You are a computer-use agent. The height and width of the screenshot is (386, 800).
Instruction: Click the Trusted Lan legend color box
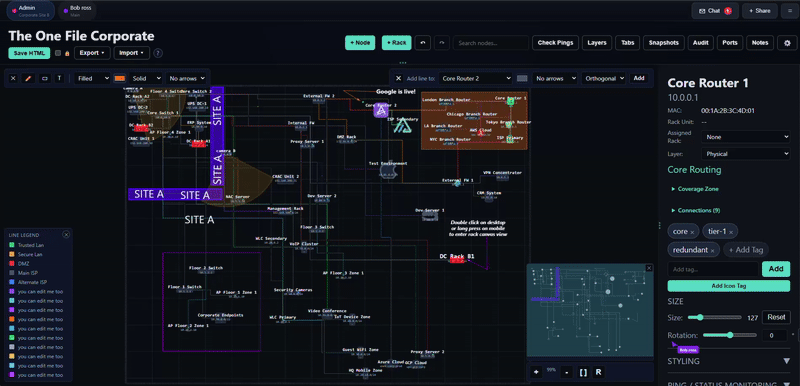pos(11,245)
